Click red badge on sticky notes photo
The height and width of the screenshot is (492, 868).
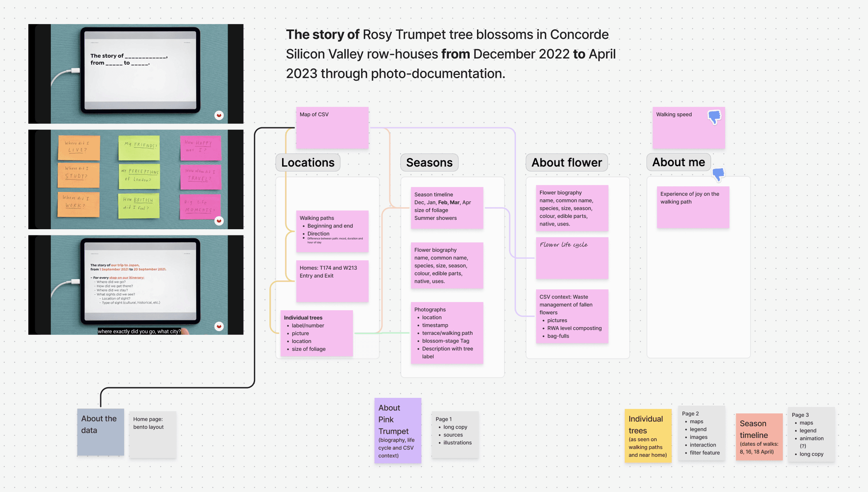tap(219, 221)
